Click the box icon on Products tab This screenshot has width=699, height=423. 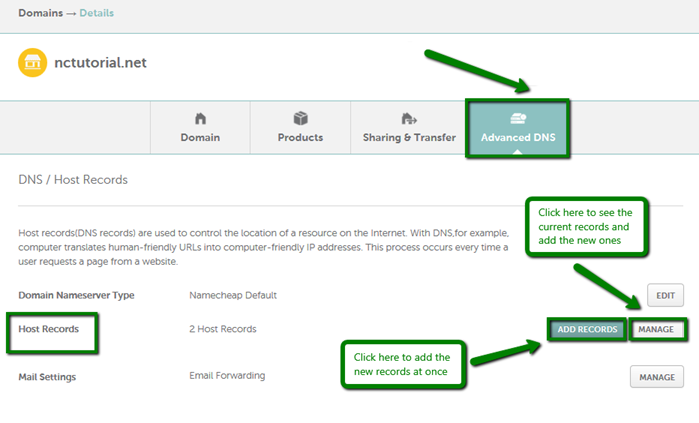(300, 118)
